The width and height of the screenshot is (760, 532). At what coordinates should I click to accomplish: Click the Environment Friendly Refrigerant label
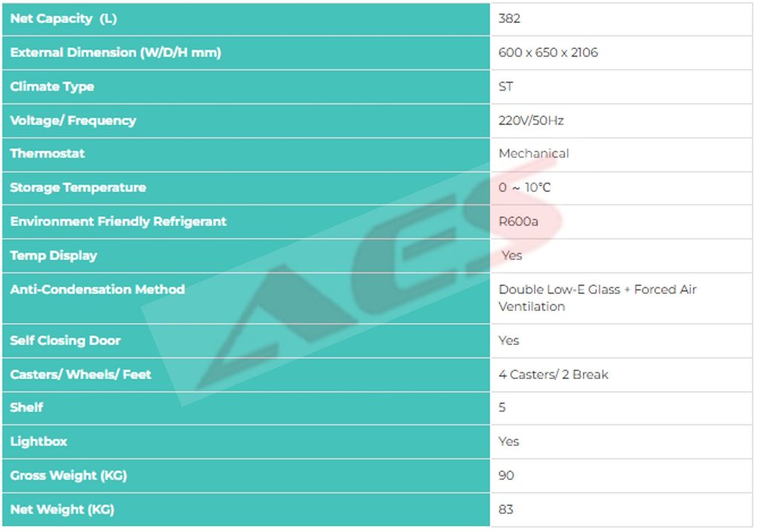118,222
